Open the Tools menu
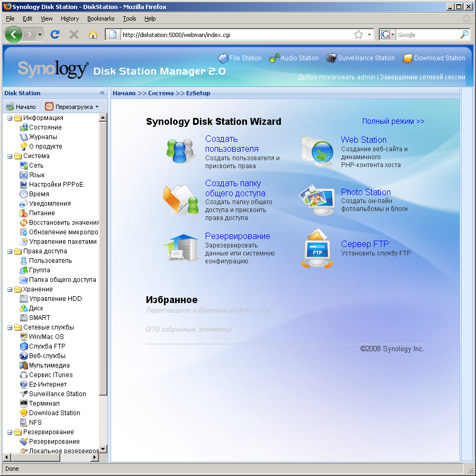 tap(130, 19)
